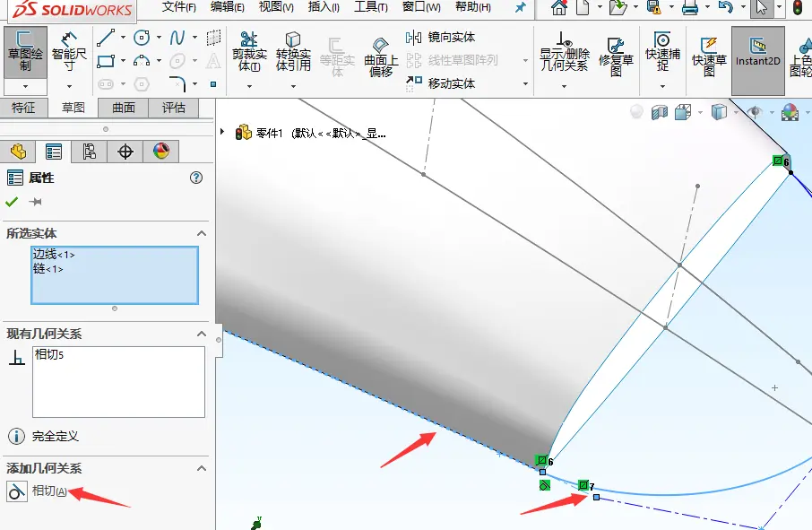Collapse the Existing Relations (现有几何关系) section
This screenshot has height=530, width=812.
click(x=202, y=335)
